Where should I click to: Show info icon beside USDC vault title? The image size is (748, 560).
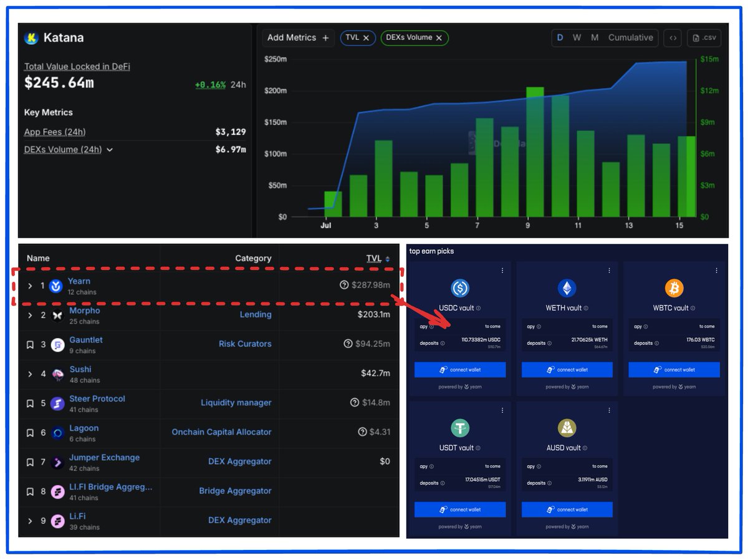coord(479,308)
